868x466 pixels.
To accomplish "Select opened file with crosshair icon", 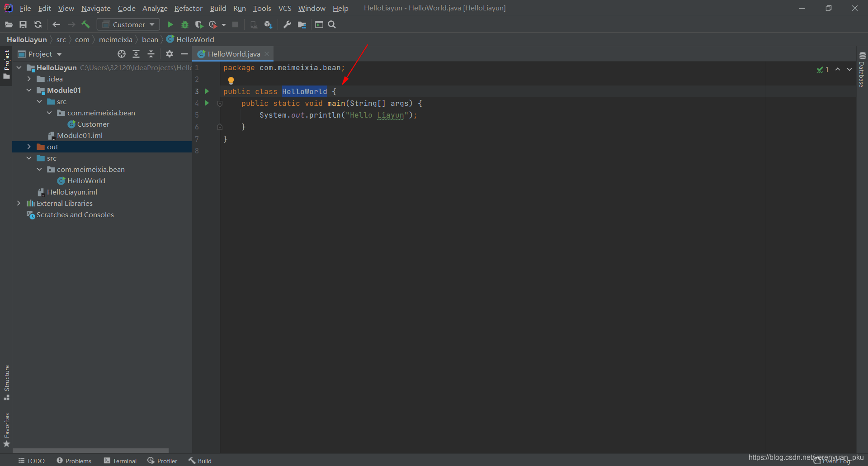I will (x=121, y=54).
